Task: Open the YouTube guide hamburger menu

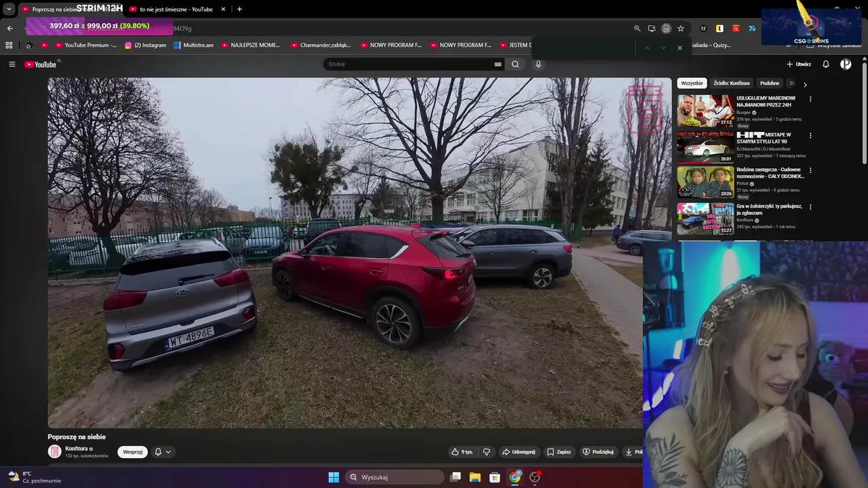Action: click(12, 64)
